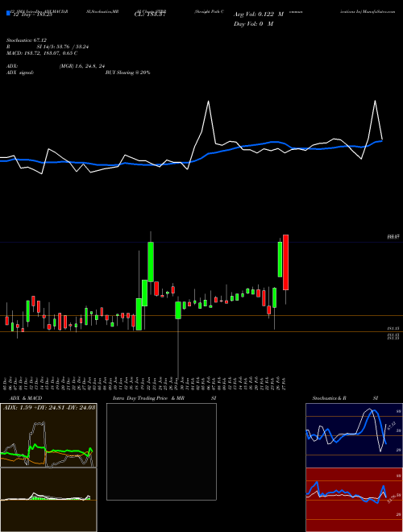This screenshot has width=403, height=532.
Task: Click the white line spike at the chart's right end
Action: pos(375,101)
